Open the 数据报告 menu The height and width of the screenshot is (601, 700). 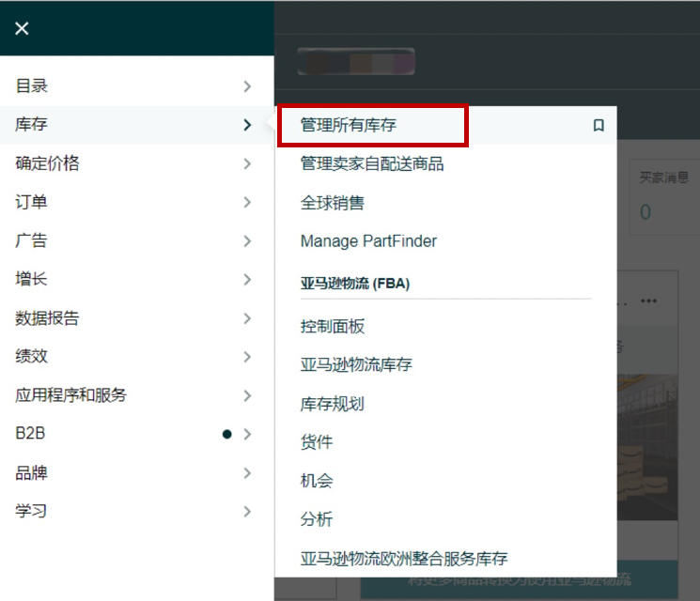click(47, 318)
